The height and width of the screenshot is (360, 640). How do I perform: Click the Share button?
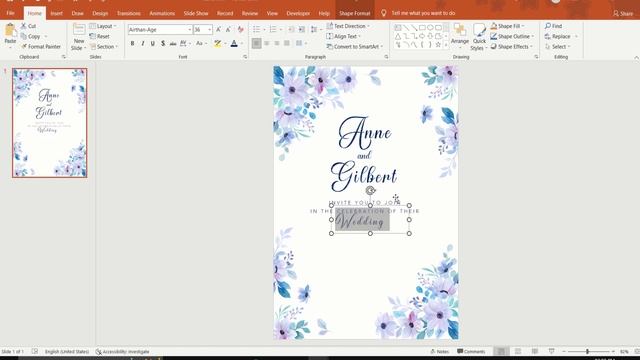tap(623, 13)
